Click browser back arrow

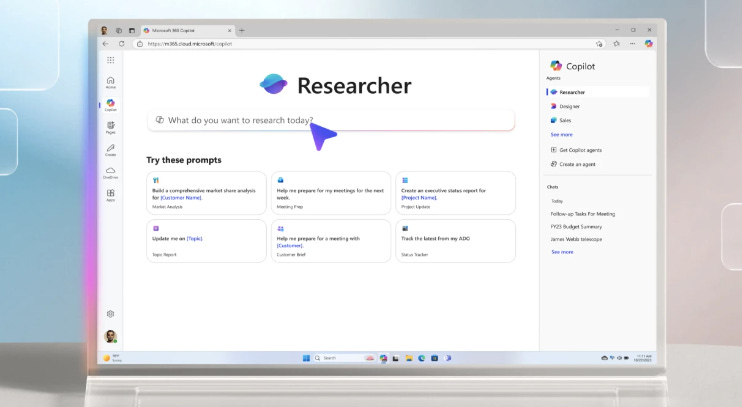coord(106,44)
